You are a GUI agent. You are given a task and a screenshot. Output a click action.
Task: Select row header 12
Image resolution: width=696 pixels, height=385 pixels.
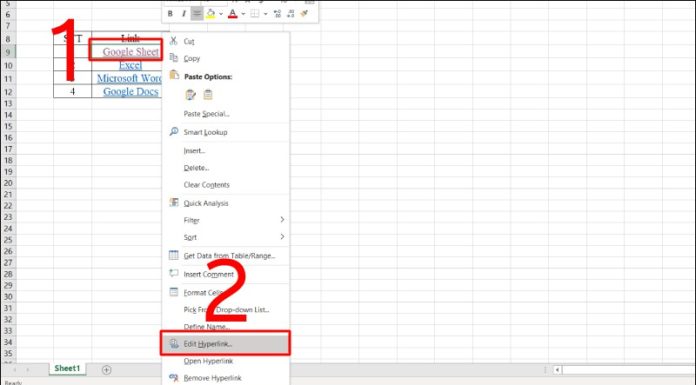[8, 92]
